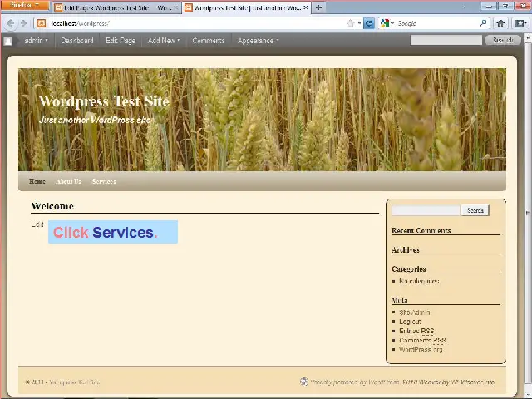Click the WordPress logo in the footer
Image resolution: width=532 pixels, height=399 pixels.
304,382
